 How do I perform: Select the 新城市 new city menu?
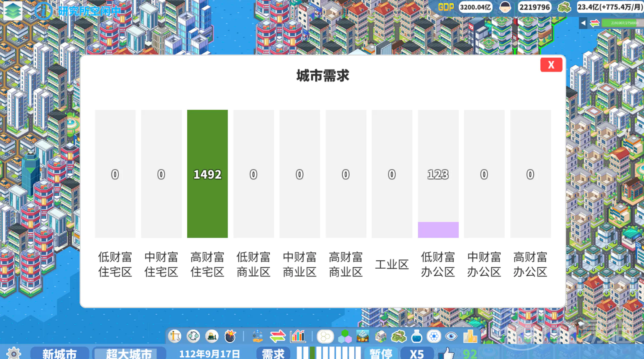tap(59, 354)
